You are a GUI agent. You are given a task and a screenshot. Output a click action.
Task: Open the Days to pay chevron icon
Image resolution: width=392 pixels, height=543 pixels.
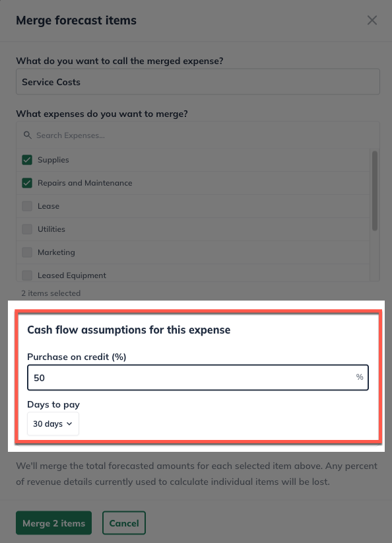(70, 423)
